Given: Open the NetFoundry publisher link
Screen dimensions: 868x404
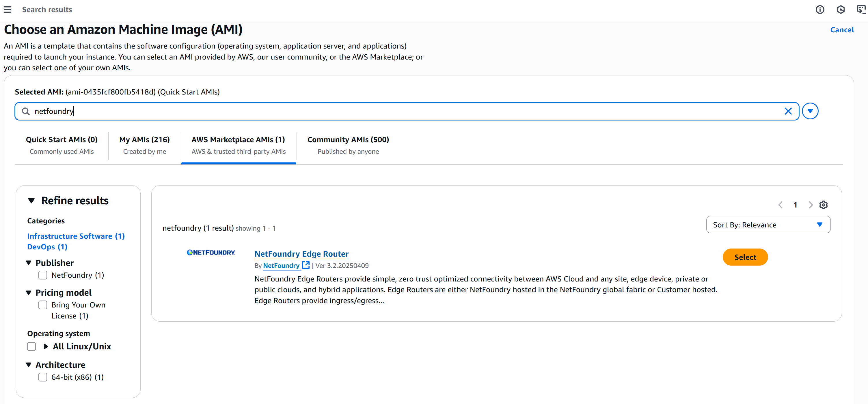Looking at the screenshot, I should point(281,265).
